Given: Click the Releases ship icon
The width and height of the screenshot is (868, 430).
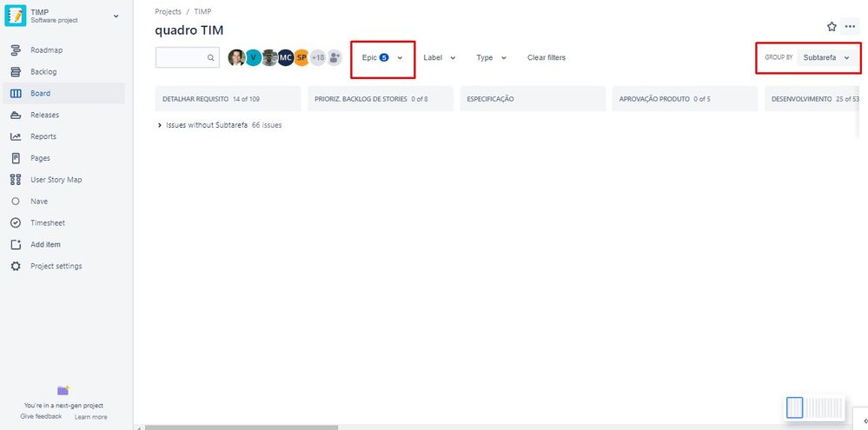Looking at the screenshot, I should [x=16, y=116].
